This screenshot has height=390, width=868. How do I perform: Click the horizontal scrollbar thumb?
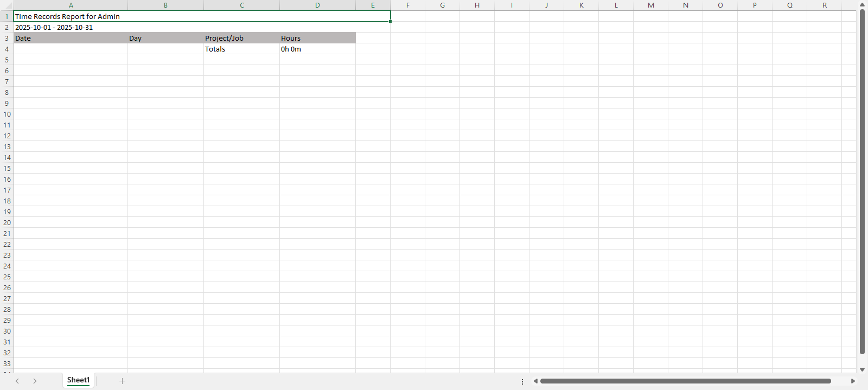point(685,381)
